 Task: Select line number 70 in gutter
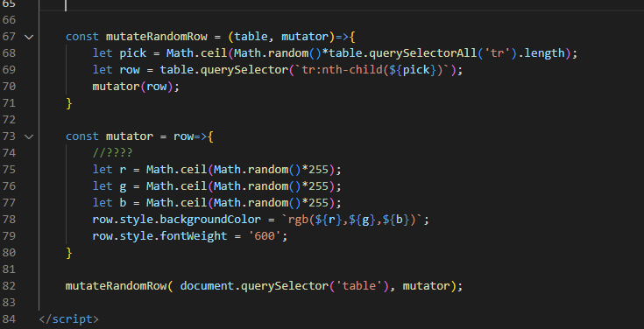(9, 87)
